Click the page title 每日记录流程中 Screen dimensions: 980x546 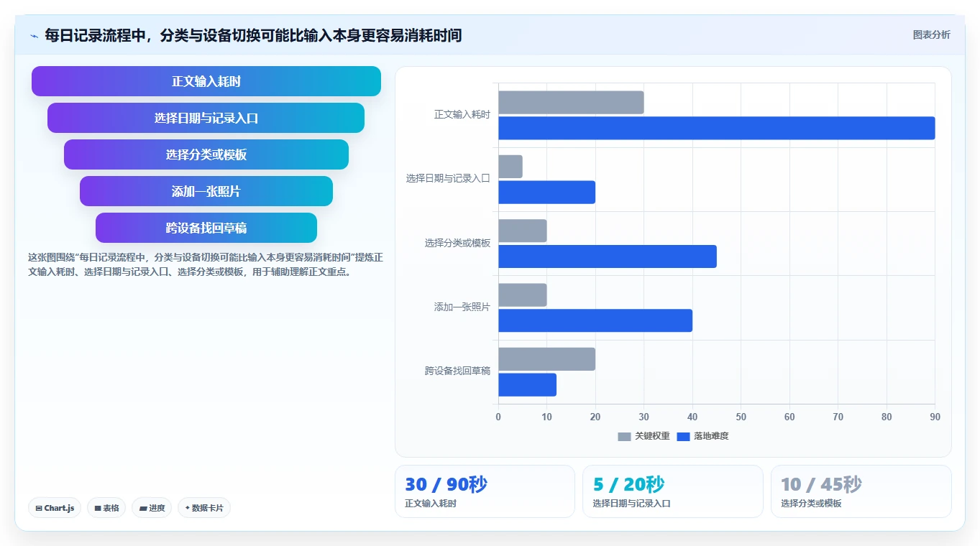pos(253,35)
